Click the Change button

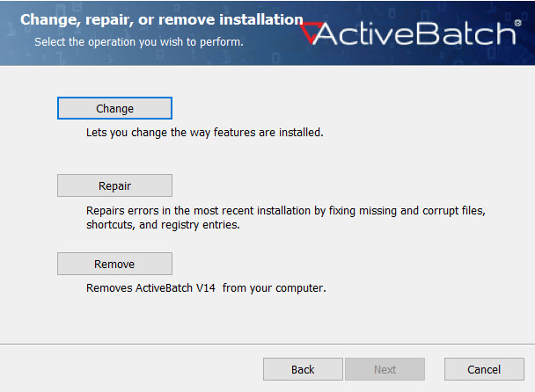[x=114, y=108]
